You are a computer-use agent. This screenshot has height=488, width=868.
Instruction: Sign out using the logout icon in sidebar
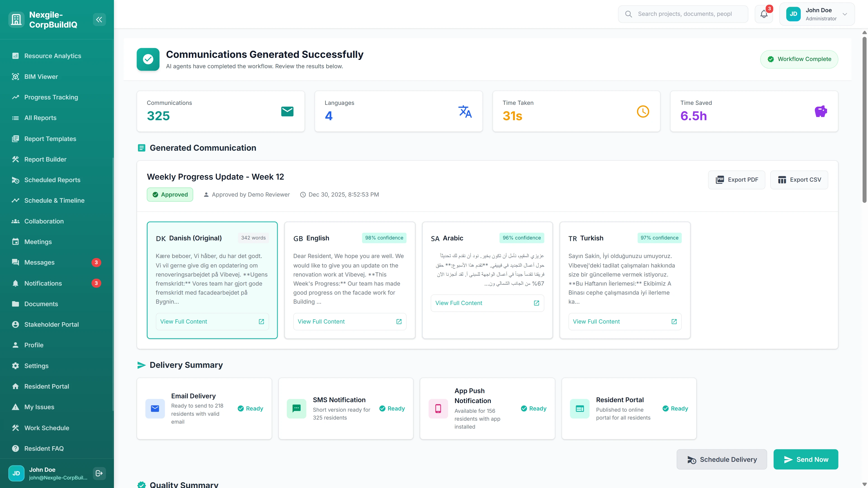coord(99,473)
